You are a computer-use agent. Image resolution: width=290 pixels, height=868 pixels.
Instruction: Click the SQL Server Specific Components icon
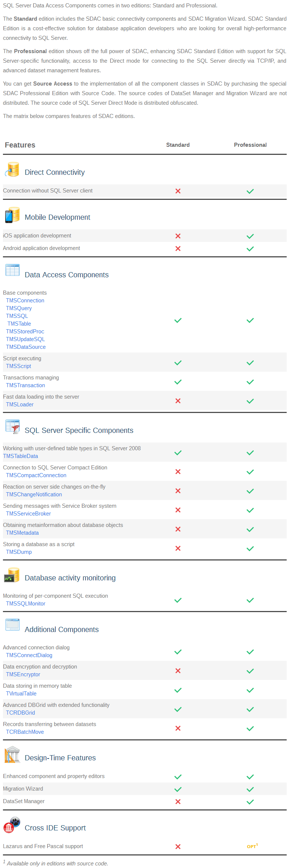point(13,427)
